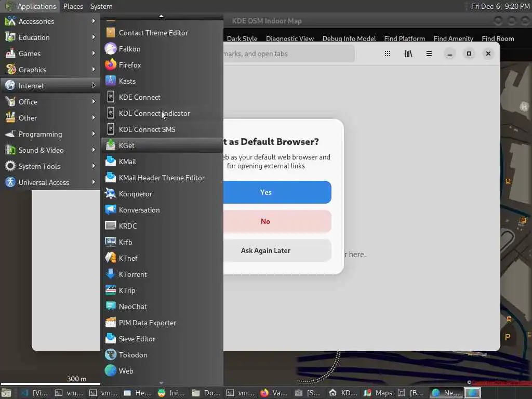
Task: Open KDE Connect entry icon
Action: click(110, 97)
